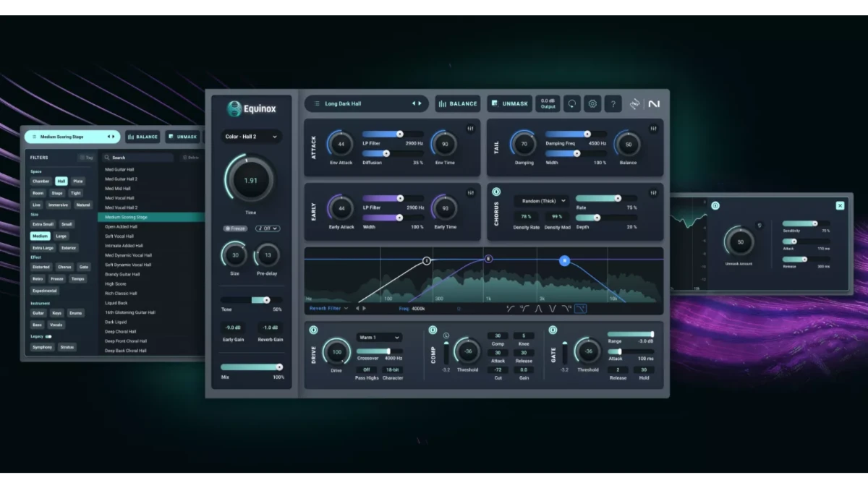This screenshot has height=488, width=868.
Task: Click the Tone slider handle
Action: point(266,299)
